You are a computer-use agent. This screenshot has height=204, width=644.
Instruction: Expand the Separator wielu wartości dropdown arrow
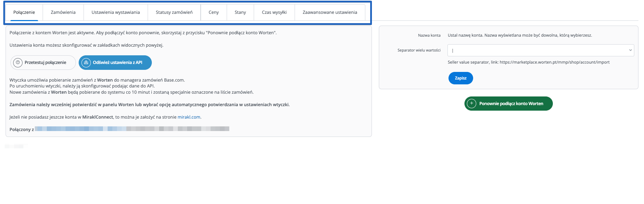coord(630,50)
